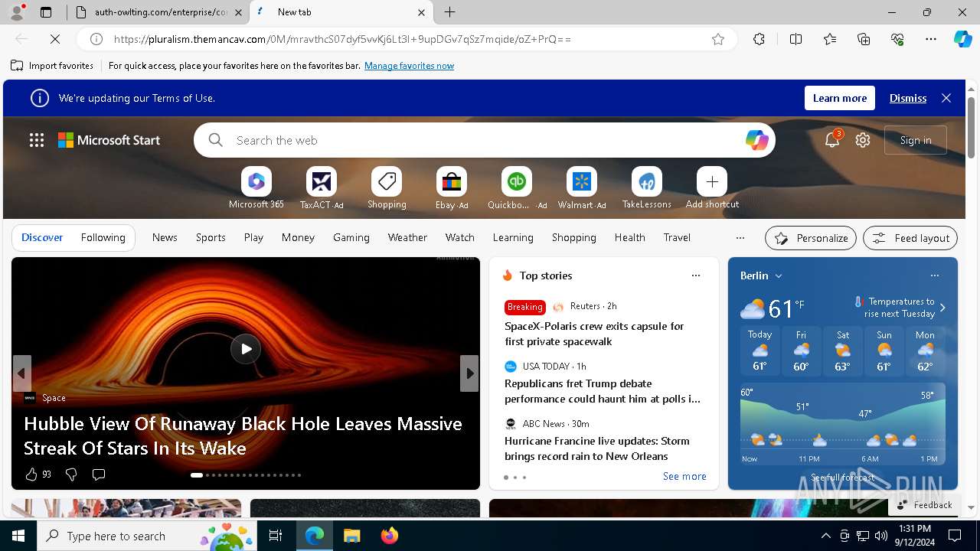The width and height of the screenshot is (980, 551).
Task: Launch Firefox from the taskbar
Action: [390, 536]
